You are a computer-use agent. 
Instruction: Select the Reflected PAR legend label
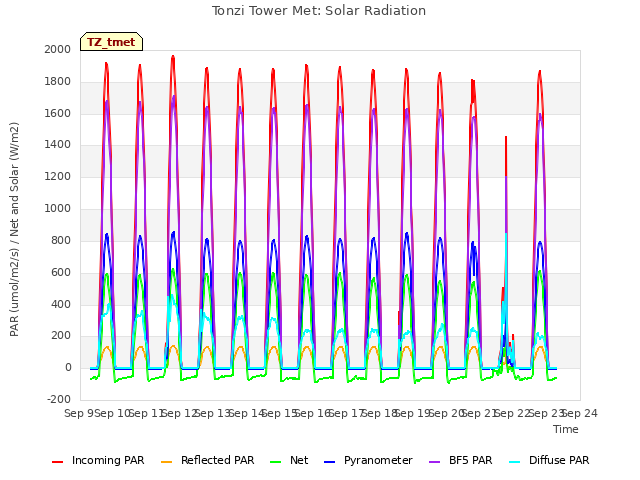click(x=218, y=460)
